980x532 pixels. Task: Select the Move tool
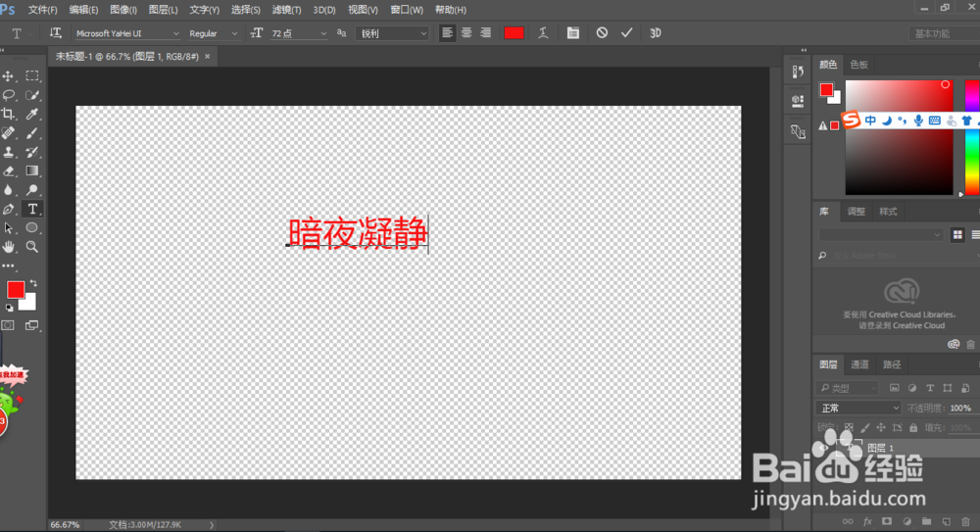click(8, 76)
